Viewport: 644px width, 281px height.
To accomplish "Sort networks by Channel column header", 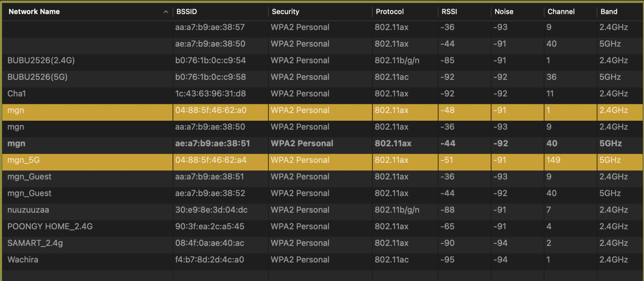I will (x=561, y=12).
